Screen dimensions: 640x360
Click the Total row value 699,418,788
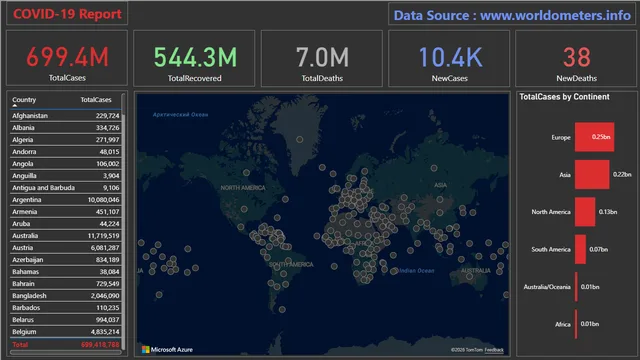click(x=100, y=344)
